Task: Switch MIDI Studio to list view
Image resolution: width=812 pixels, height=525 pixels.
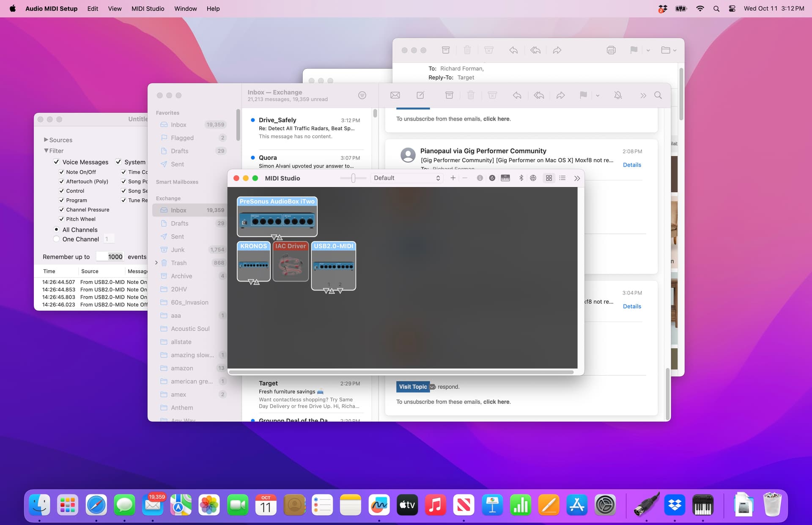Action: [x=562, y=178]
